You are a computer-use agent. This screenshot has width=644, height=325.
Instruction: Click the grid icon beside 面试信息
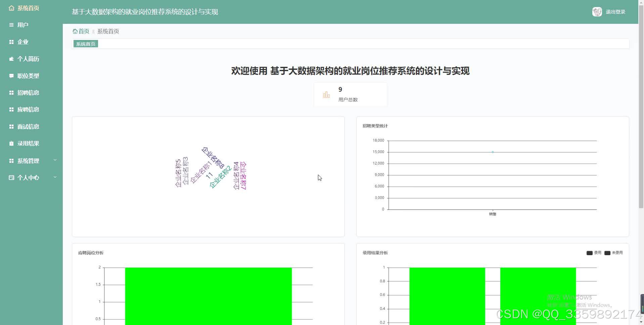[11, 127]
